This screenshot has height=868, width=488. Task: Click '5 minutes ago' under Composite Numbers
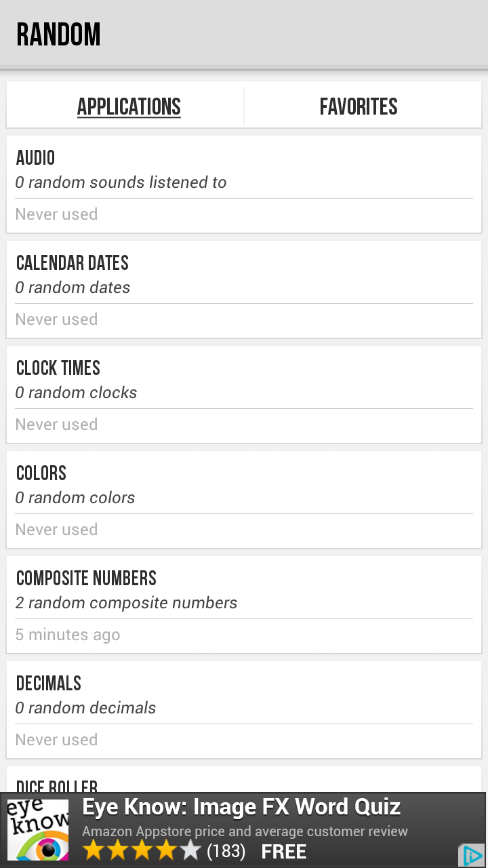pos(68,634)
